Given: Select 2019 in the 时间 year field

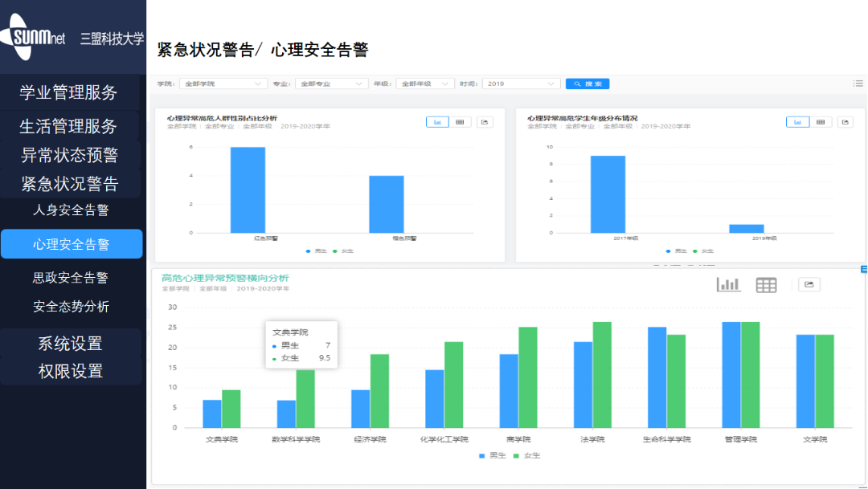Looking at the screenshot, I should pyautogui.click(x=521, y=83).
